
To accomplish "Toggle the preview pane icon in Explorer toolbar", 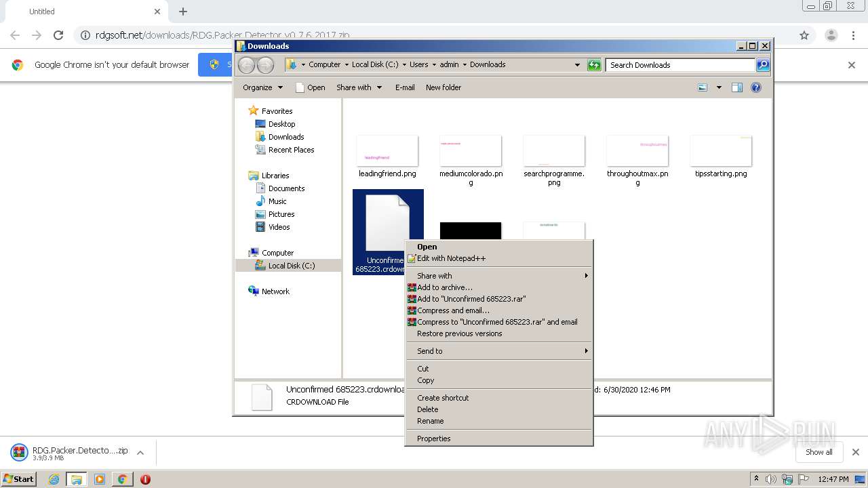I will [x=737, y=87].
